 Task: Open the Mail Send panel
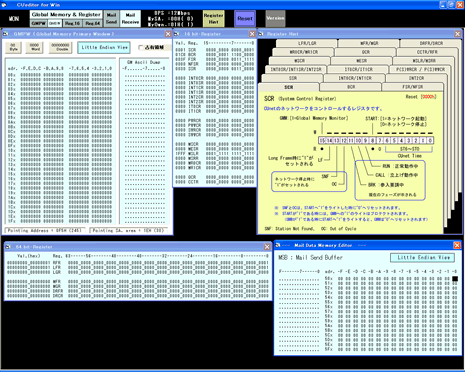[x=111, y=19]
